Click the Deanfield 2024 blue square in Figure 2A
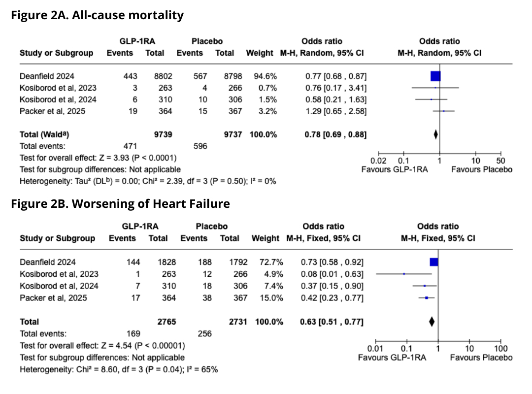The width and height of the screenshot is (532, 394). point(435,76)
